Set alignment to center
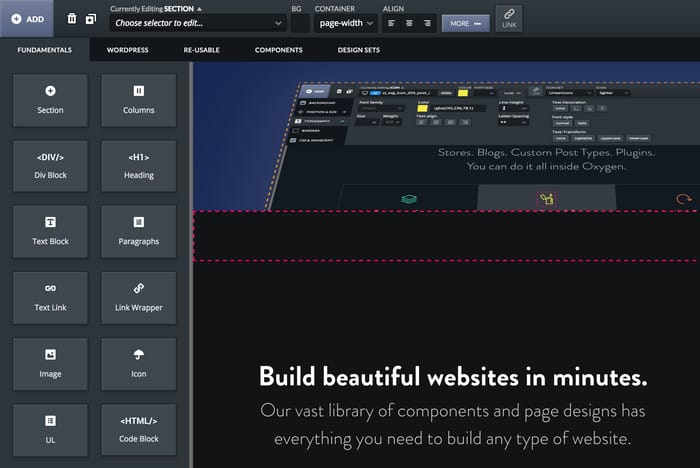This screenshot has width=700, height=468. click(408, 22)
